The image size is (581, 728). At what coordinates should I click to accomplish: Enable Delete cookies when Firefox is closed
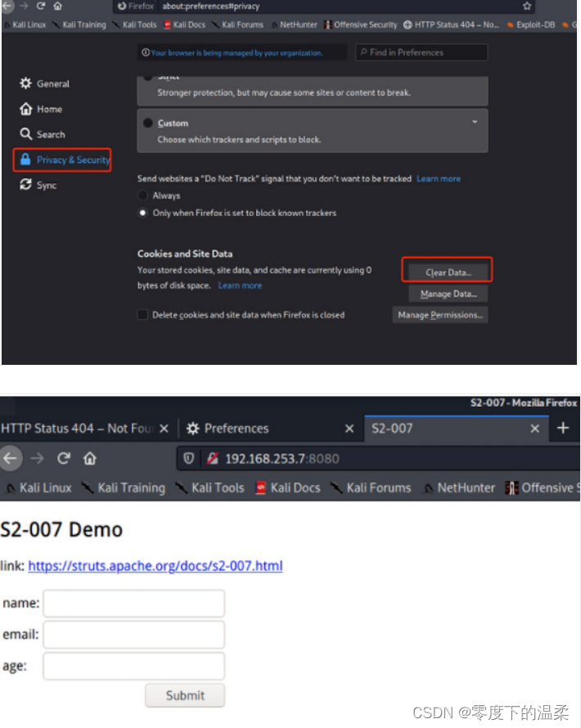tap(142, 315)
